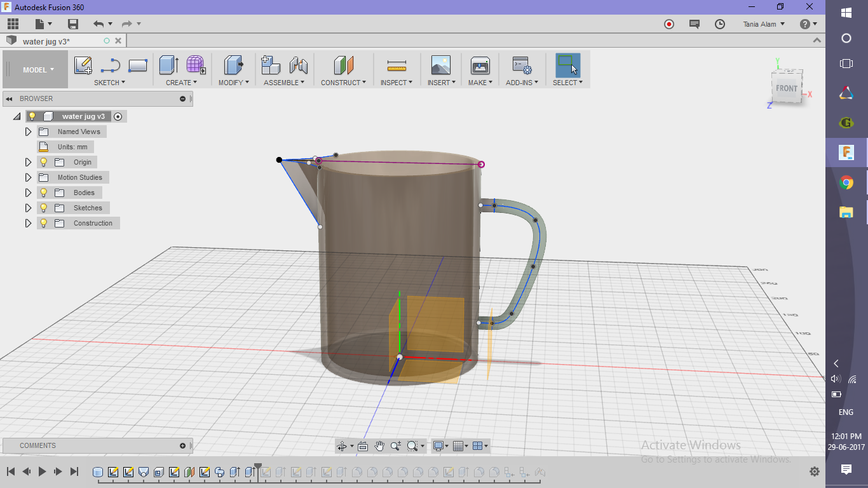868x488 pixels.
Task: Activate the Pan tool in navigation bar
Action: (x=379, y=446)
